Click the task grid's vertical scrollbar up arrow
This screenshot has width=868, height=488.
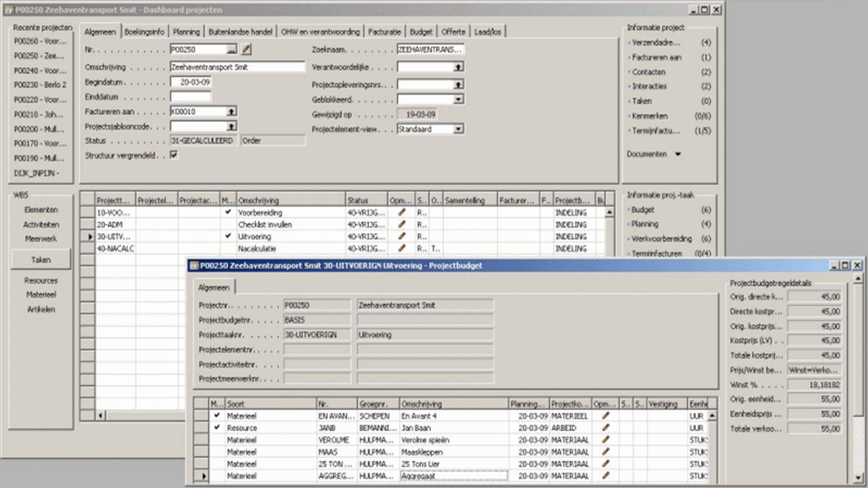(x=609, y=212)
